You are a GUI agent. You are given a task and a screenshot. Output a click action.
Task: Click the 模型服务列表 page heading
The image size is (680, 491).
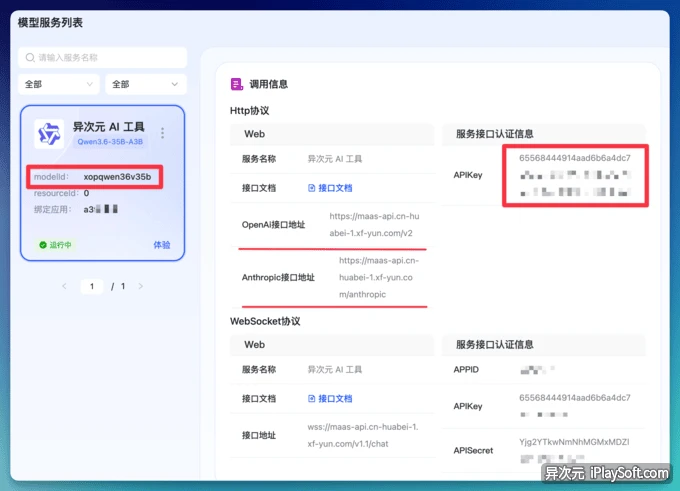coord(50,23)
